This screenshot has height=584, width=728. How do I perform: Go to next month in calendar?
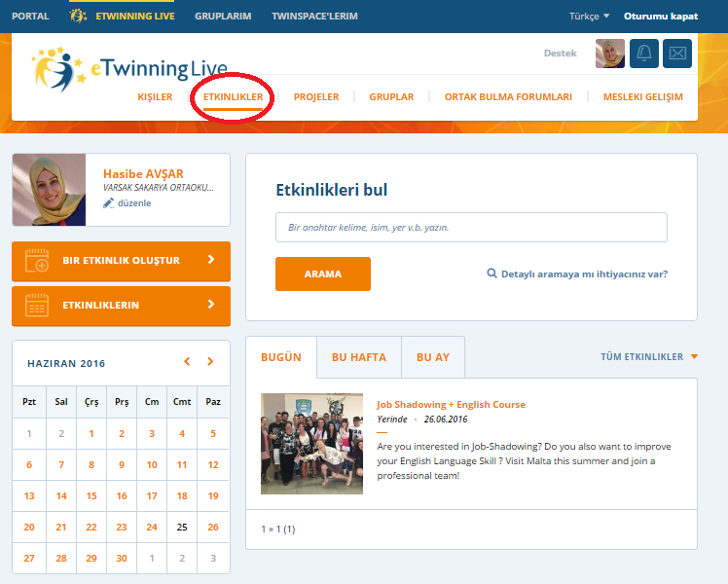click(x=210, y=362)
